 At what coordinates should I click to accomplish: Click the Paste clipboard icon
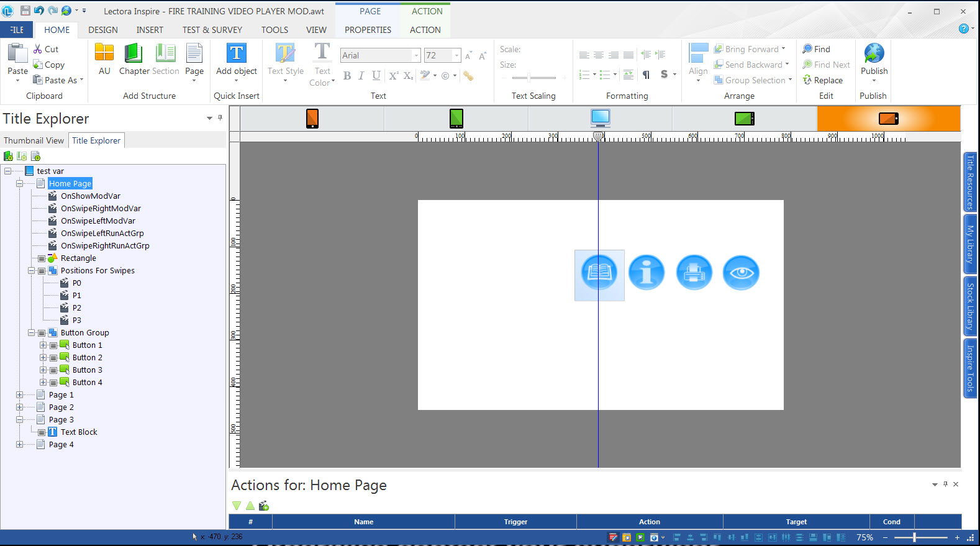(x=17, y=54)
